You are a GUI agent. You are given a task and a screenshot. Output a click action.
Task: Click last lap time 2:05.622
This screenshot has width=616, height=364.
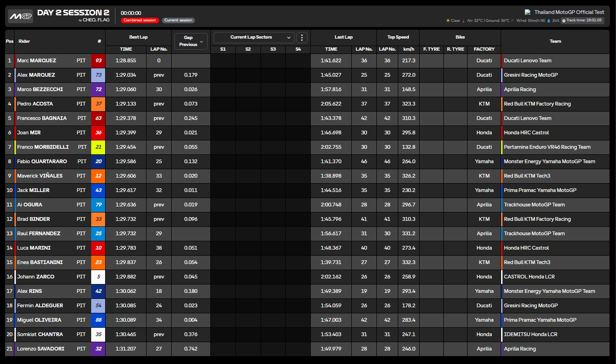(x=331, y=104)
